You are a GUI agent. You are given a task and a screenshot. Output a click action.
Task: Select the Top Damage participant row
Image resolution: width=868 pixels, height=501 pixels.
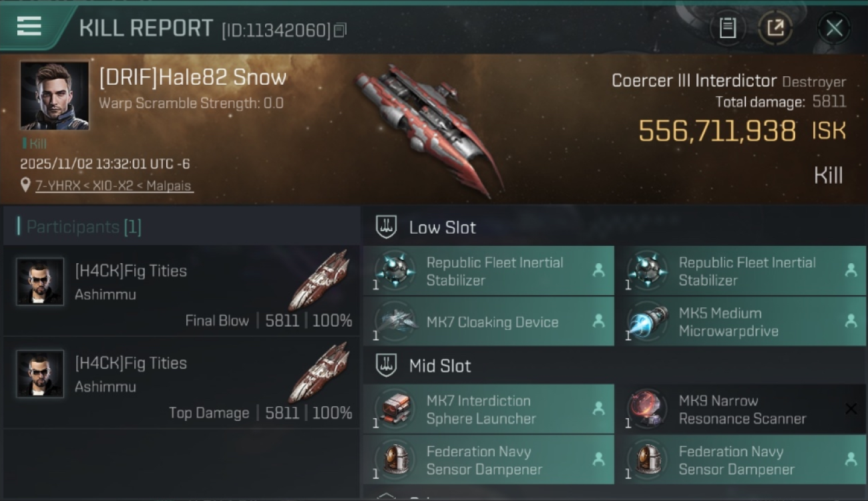[x=182, y=382]
